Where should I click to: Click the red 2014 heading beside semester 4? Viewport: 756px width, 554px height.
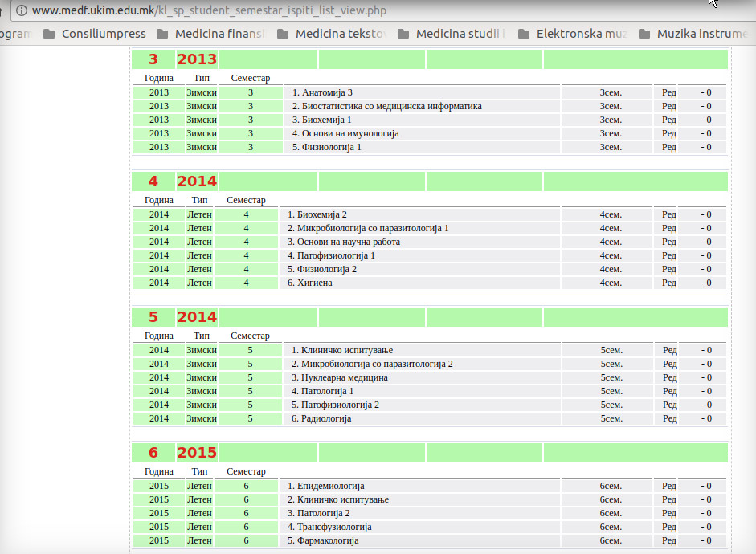coord(197,181)
